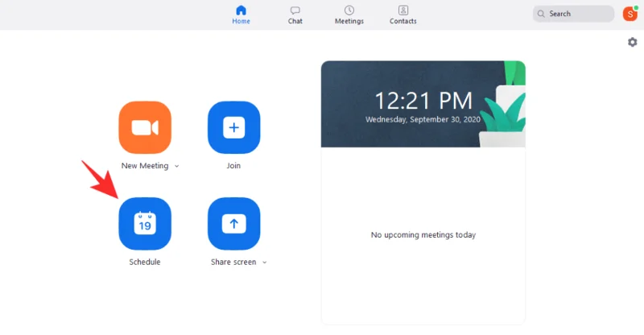This screenshot has width=644, height=335.
Task: Click the Schedule text label
Action: tap(145, 263)
